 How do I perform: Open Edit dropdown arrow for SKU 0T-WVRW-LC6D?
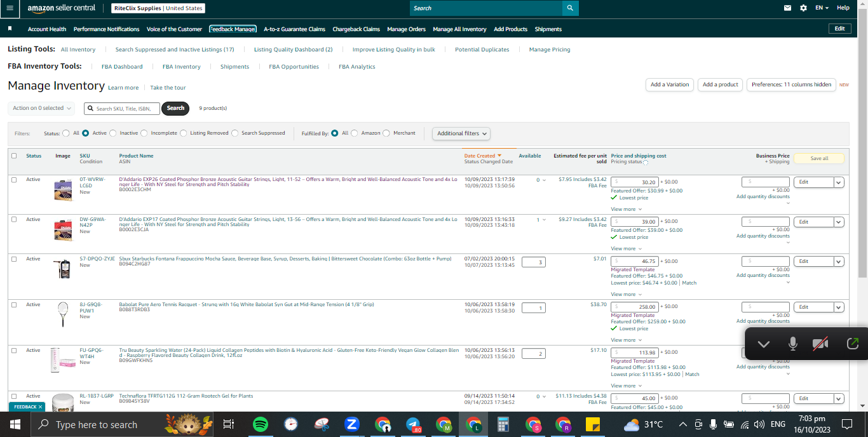coord(839,182)
